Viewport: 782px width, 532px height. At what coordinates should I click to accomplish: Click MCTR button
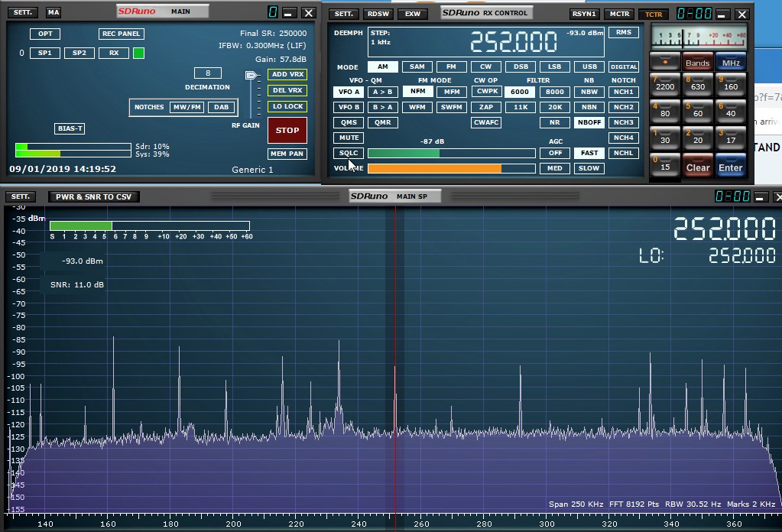pyautogui.click(x=619, y=14)
